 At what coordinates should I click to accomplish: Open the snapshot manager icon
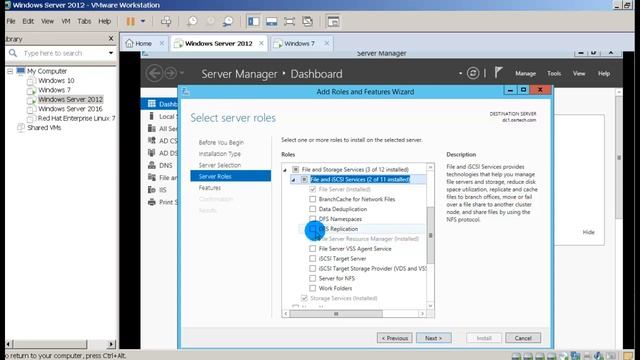point(228,21)
